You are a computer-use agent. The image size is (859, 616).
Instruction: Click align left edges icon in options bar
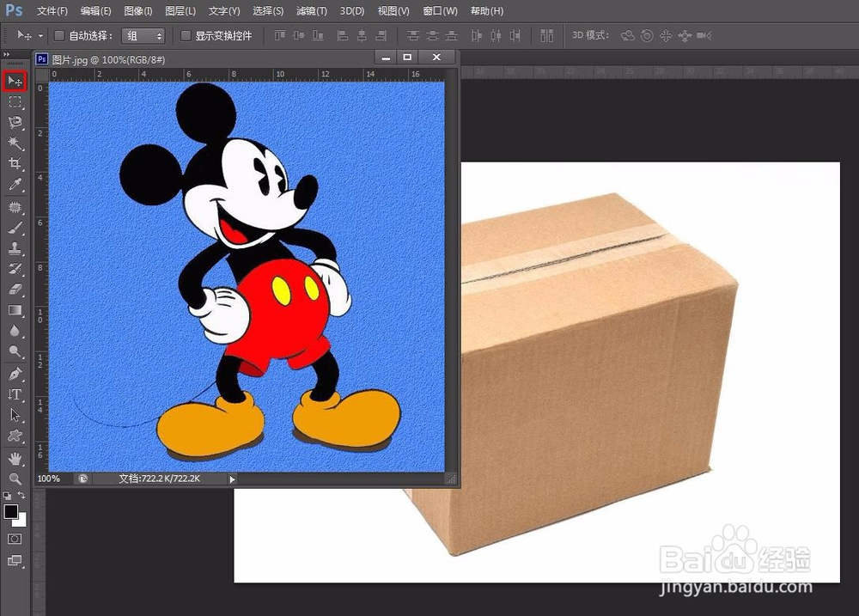343,35
